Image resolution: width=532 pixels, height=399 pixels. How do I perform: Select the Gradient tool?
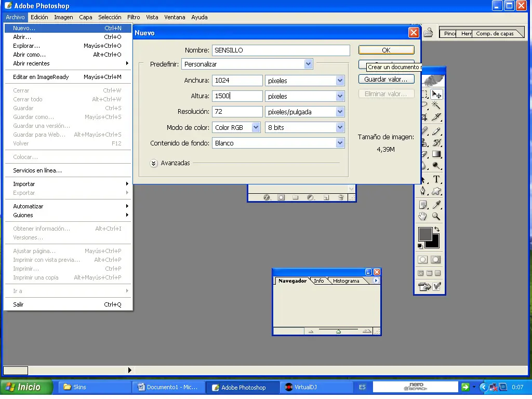[x=436, y=154]
